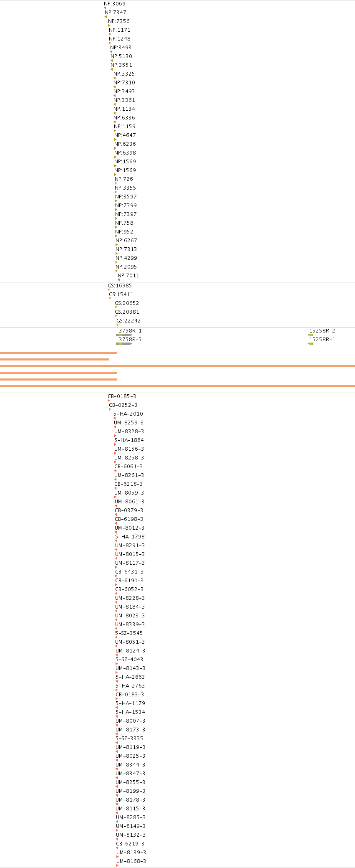The width and height of the screenshot is (355, 868).
Task: Open the NP:3361 feature
Action: pos(124,100)
